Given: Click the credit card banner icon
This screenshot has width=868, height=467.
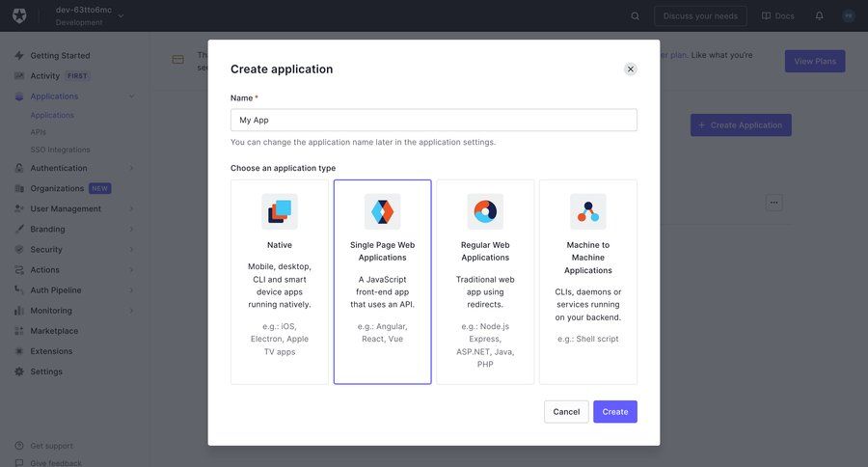Looking at the screenshot, I should point(177,59).
